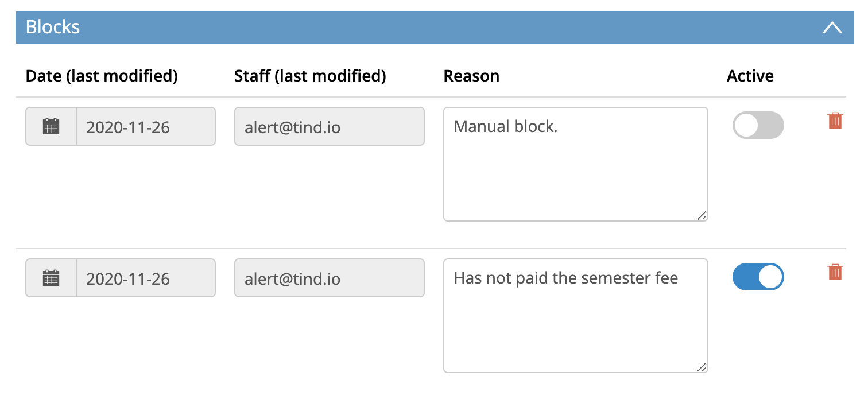Disable the Active toggle for semester fee block
868x403 pixels.
pos(758,277)
